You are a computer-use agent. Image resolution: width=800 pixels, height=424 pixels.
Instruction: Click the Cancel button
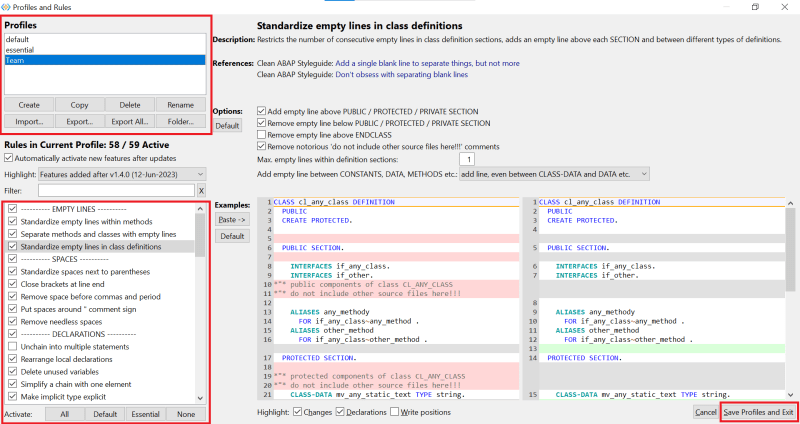[x=706, y=412]
